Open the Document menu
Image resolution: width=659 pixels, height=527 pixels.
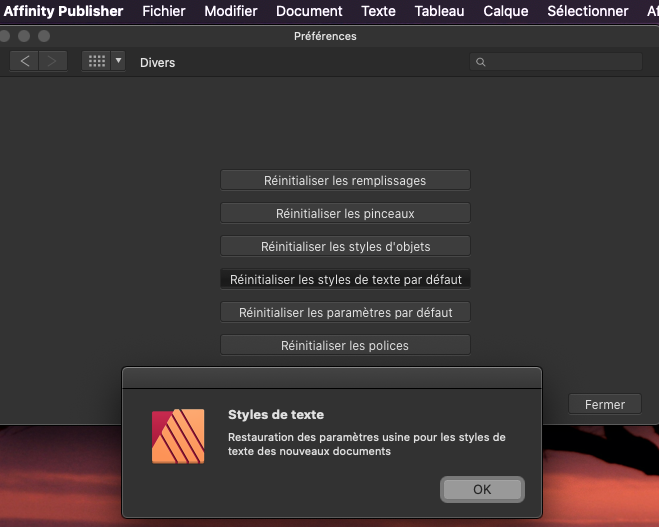309,11
